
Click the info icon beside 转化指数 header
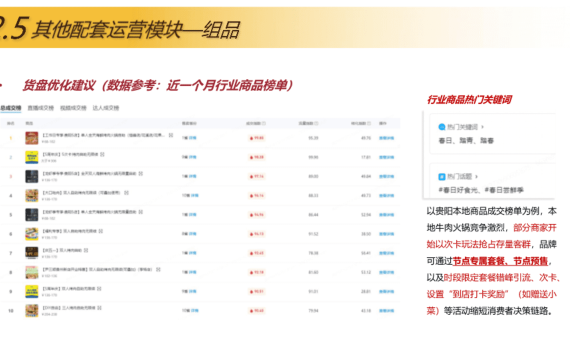tap(369, 124)
